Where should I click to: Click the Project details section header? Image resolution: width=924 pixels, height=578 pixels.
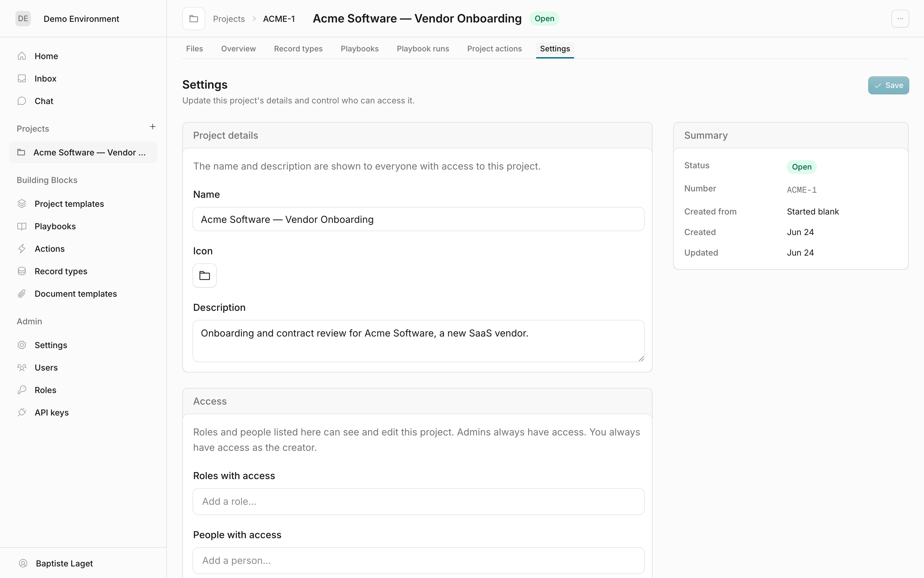click(417, 135)
